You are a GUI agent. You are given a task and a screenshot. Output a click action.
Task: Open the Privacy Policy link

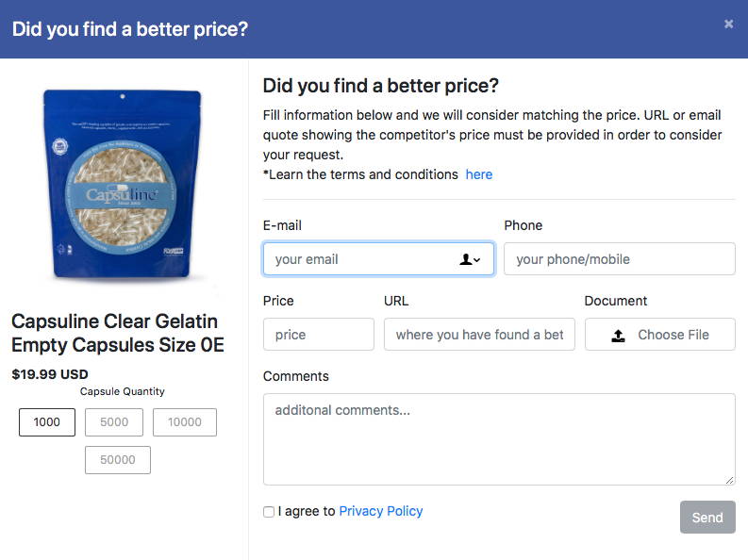(381, 511)
